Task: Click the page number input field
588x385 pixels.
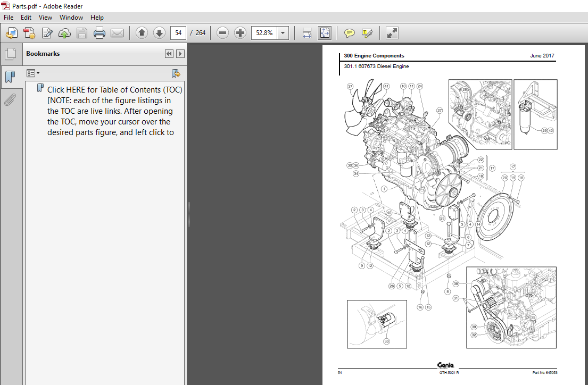Action: point(178,33)
